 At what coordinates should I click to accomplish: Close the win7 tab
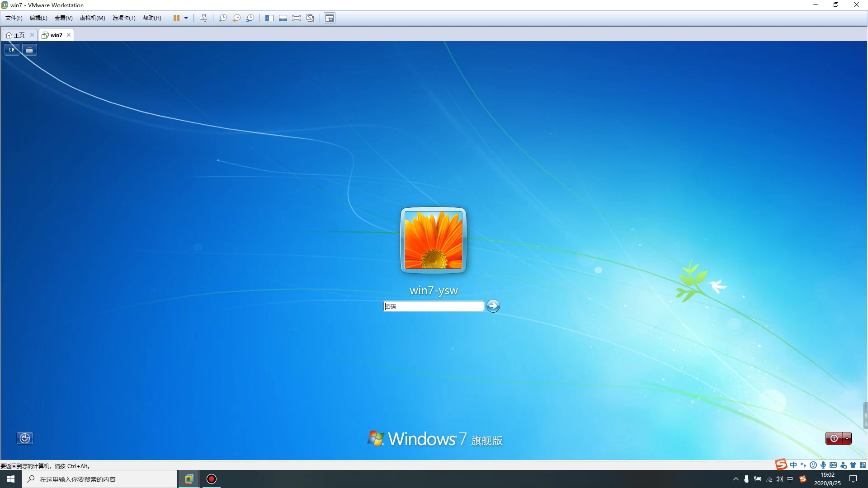[69, 35]
